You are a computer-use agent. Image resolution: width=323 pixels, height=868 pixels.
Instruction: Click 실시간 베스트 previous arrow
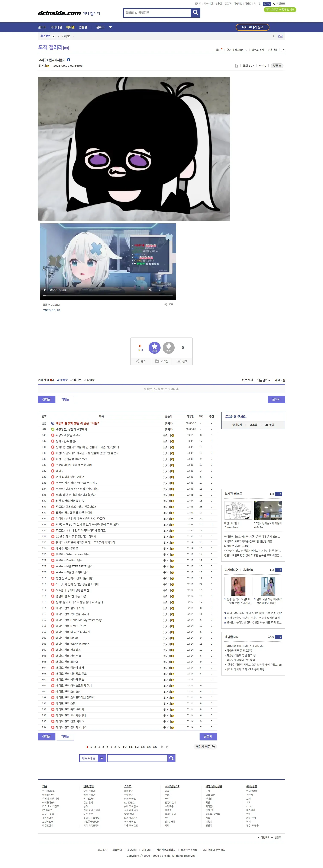tap(277, 494)
